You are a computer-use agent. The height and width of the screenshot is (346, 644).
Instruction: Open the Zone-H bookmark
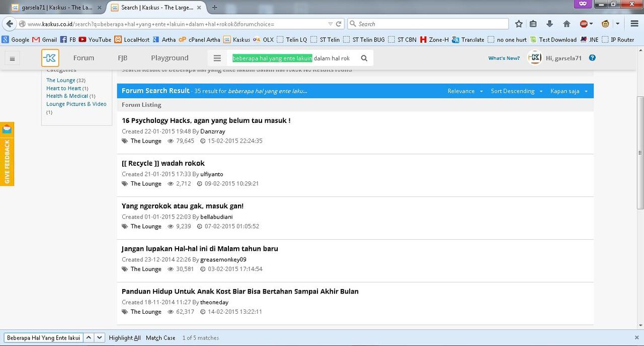[x=434, y=39]
